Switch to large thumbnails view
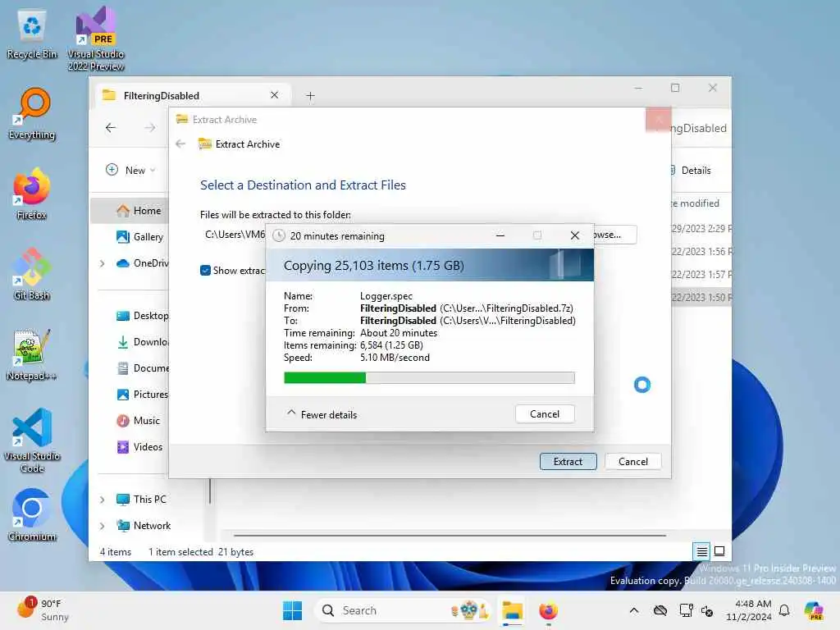Image resolution: width=840 pixels, height=630 pixels. [x=719, y=550]
